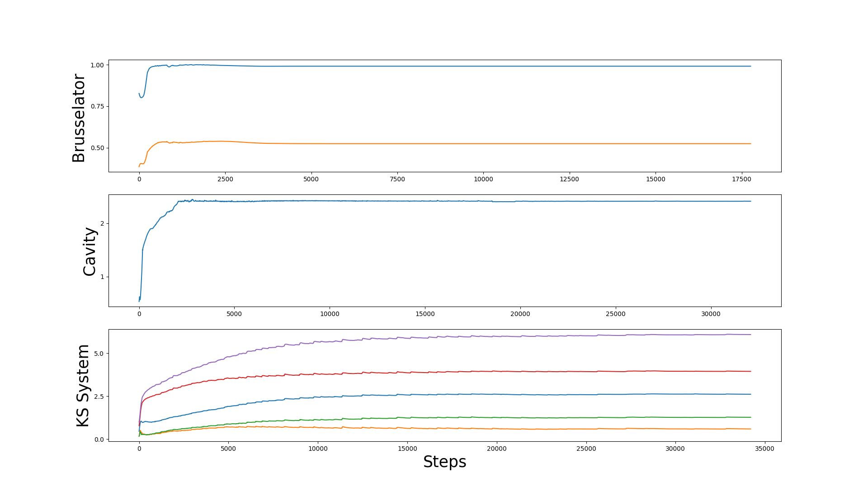Click the 0.50 y-tick in Brusselator plot
This screenshot has width=868, height=496.
(x=97, y=148)
